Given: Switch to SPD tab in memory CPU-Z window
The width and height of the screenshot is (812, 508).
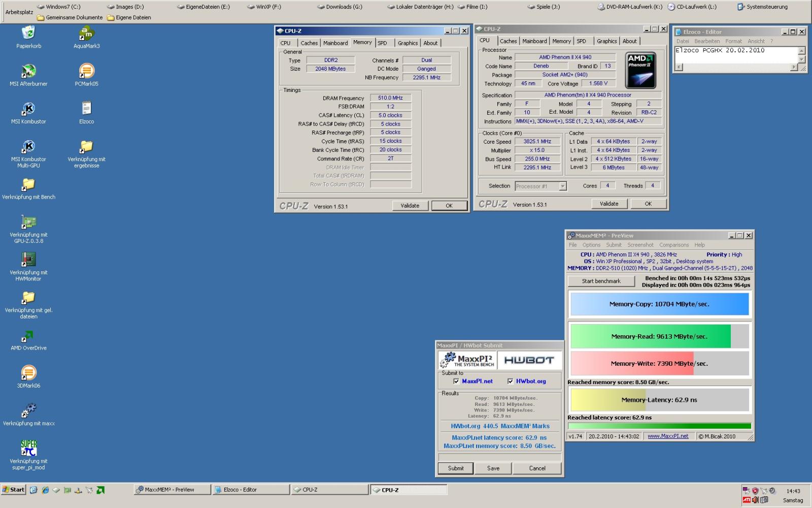Looking at the screenshot, I should pyautogui.click(x=382, y=43).
